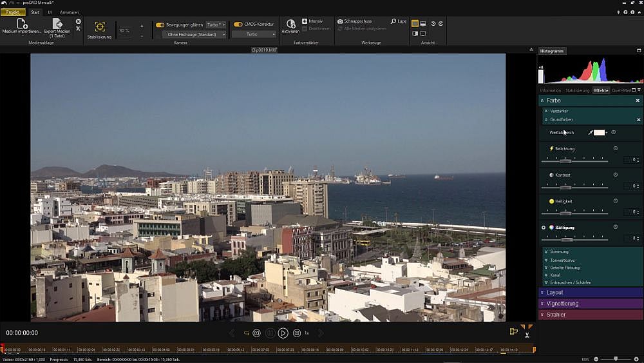Image resolution: width=644 pixels, height=363 pixels.
Task: Switch to the Stabilisierung panel tab
Action: click(x=577, y=90)
